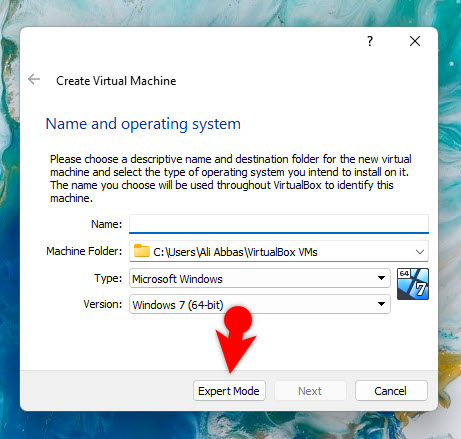
Task: Click the Windows 7 64-bit OS icon
Action: [413, 284]
